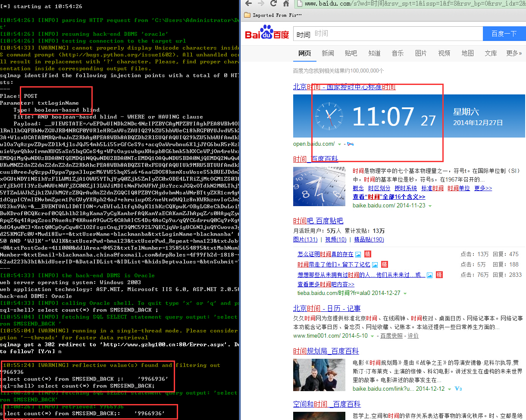This screenshot has width=526, height=420.
Task: Open the Imported From Fir… bookmark folder
Action: (273, 15)
